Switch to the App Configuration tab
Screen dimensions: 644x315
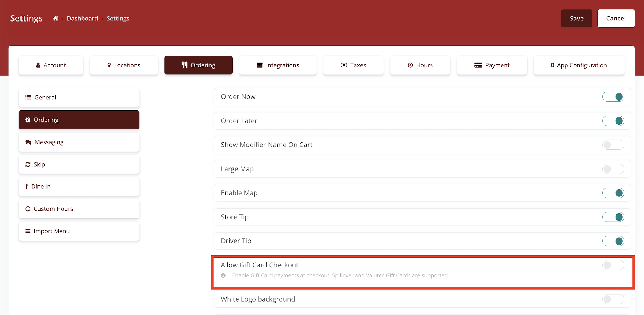coord(579,65)
